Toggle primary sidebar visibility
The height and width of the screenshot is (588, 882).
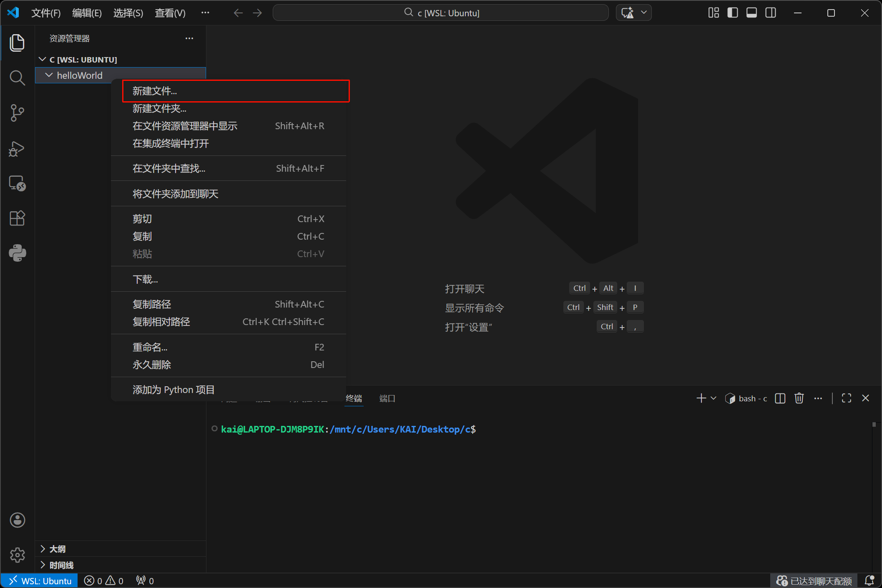click(733, 13)
